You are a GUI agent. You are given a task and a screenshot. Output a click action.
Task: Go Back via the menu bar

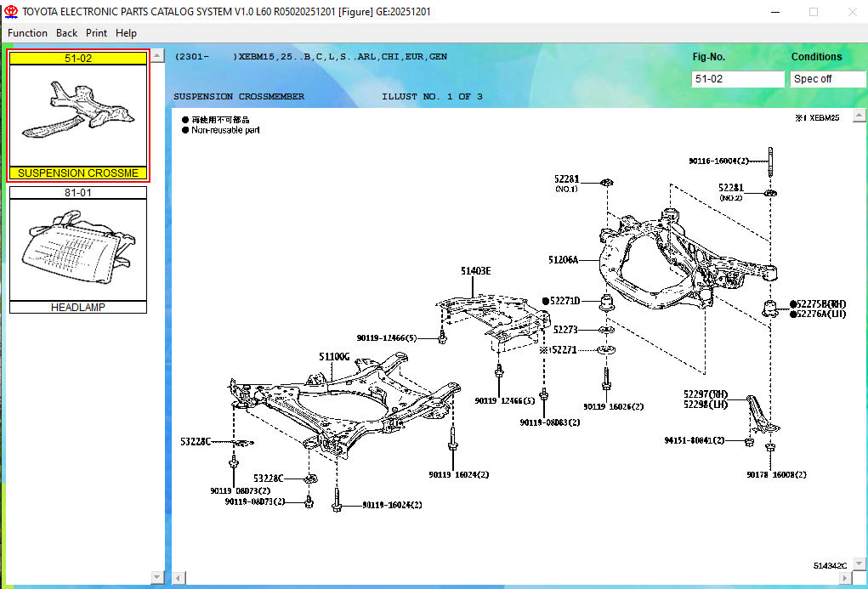click(66, 33)
